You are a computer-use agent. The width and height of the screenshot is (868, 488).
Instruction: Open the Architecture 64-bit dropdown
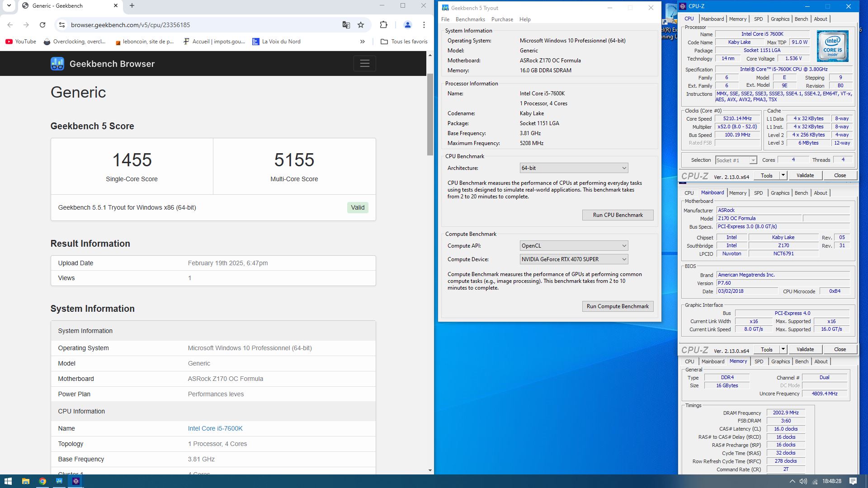(574, 168)
